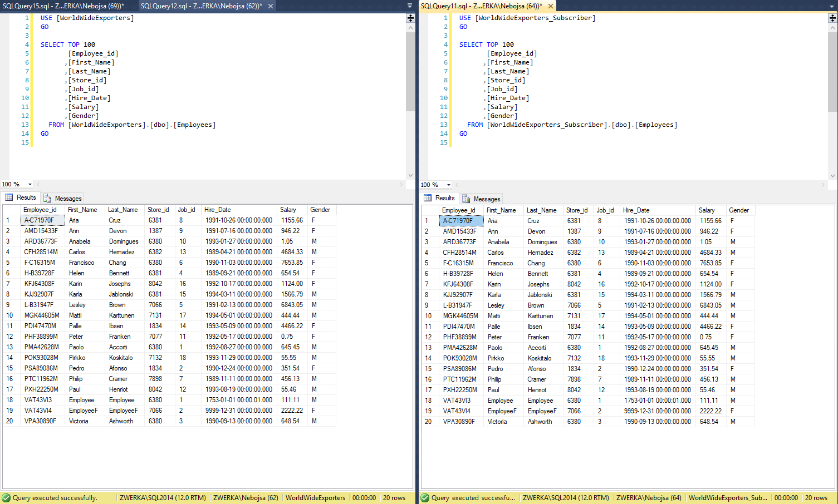Click WorldWideExporters in left status bar

click(x=315, y=498)
